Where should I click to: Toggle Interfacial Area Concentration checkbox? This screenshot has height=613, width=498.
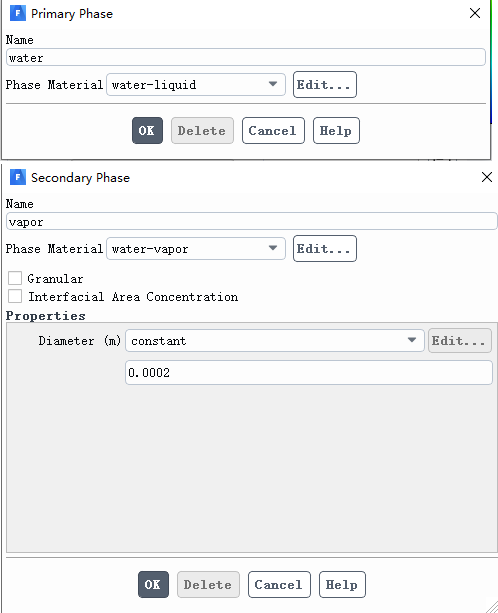click(x=15, y=296)
